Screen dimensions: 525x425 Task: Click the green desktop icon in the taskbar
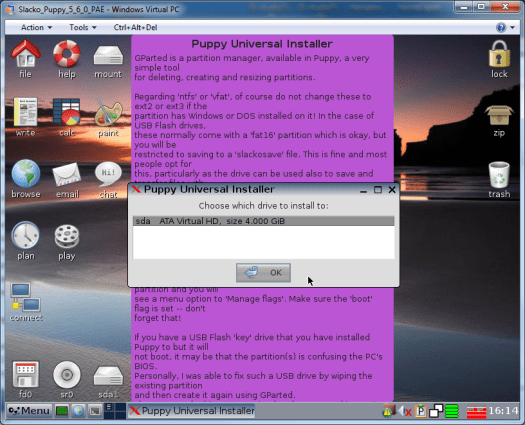point(62,411)
